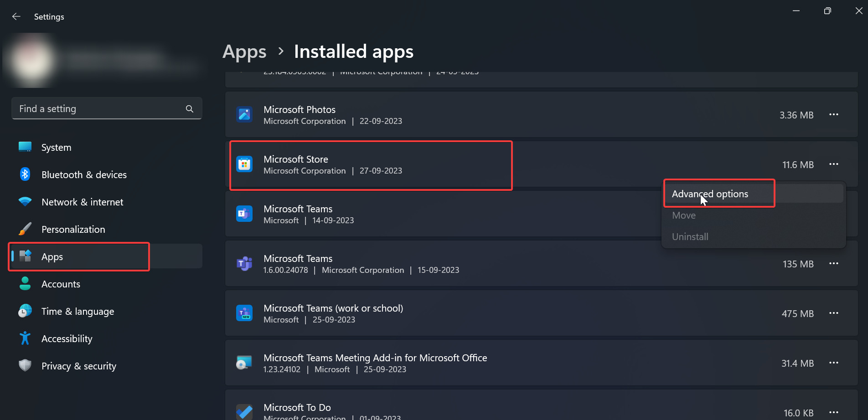This screenshot has width=868, height=420.
Task: Click the Accounts person icon
Action: coord(25,283)
